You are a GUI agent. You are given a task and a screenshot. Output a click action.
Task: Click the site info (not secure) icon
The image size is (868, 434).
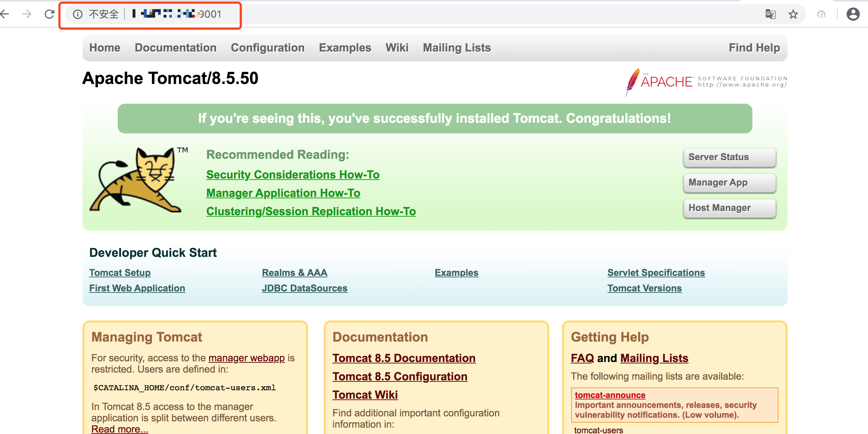click(78, 14)
